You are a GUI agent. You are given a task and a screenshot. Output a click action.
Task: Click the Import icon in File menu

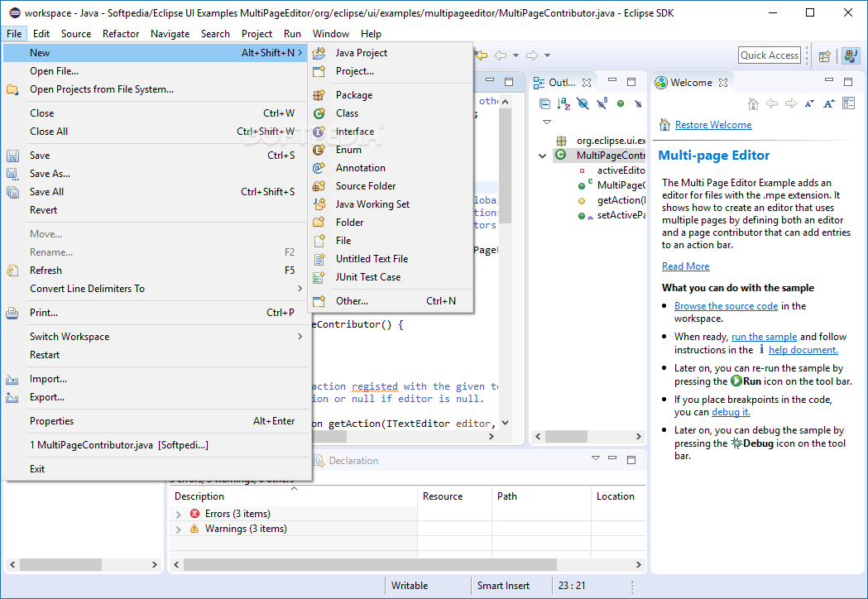[12, 379]
